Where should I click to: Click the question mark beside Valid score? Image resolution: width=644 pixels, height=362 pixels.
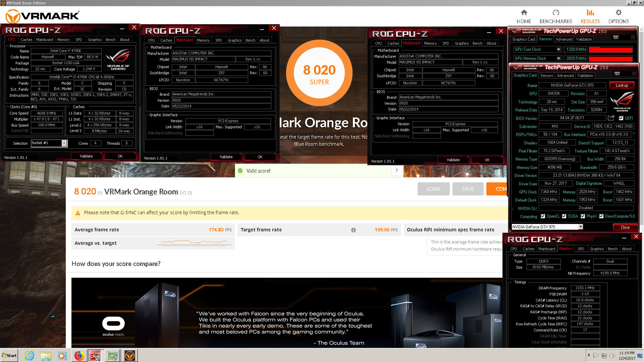[396, 171]
